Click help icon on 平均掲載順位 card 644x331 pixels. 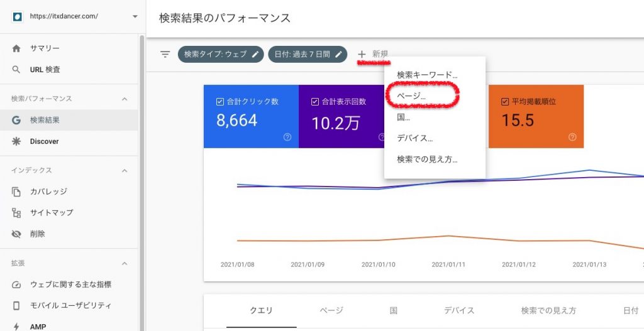pos(572,137)
